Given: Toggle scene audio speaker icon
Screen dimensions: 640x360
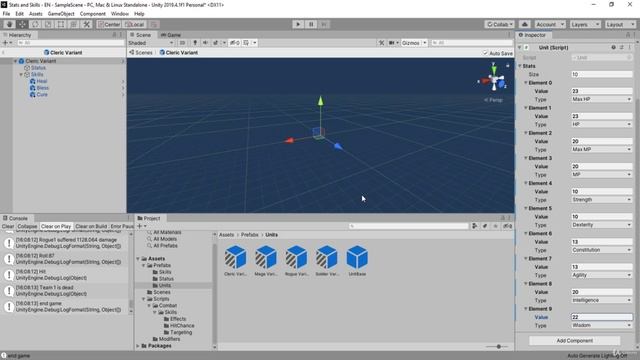Looking at the screenshot, I should coord(205,43).
